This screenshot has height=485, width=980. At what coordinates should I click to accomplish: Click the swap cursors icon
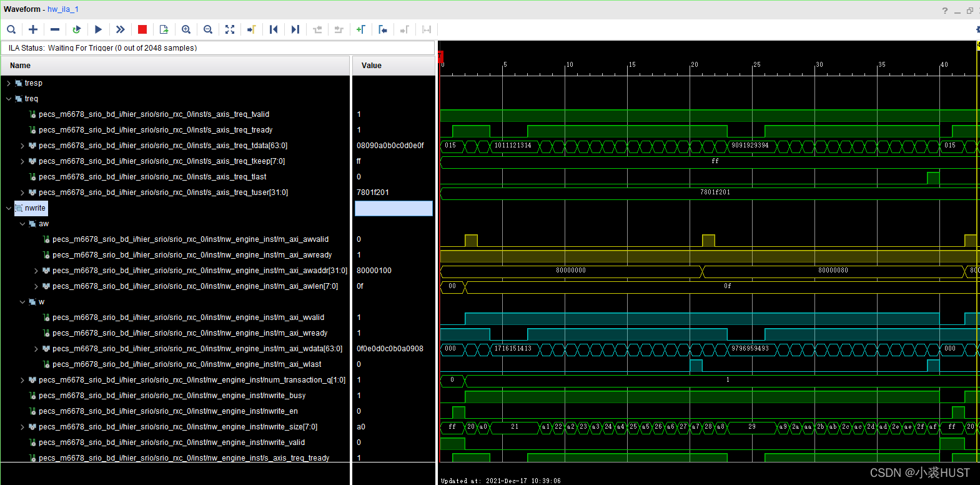point(427,29)
